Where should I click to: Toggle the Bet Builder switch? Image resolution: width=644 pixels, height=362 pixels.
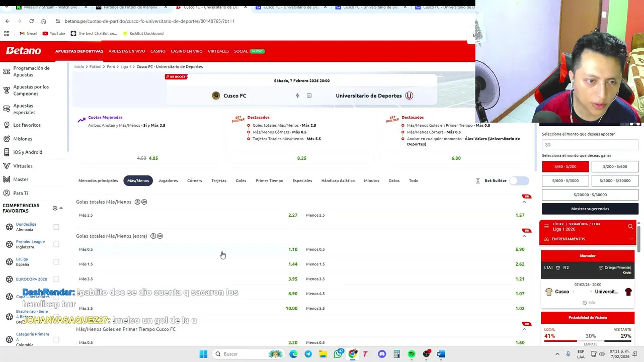(519, 180)
